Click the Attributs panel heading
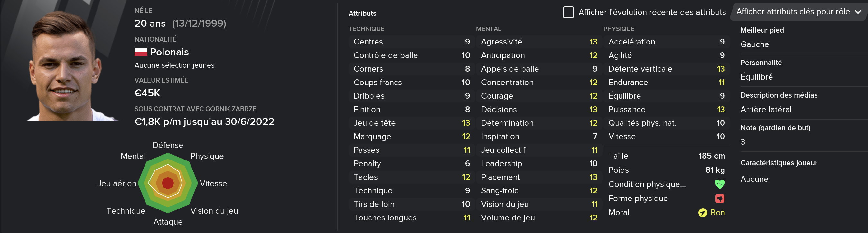Screen dimensions: 868x233 point(362,14)
